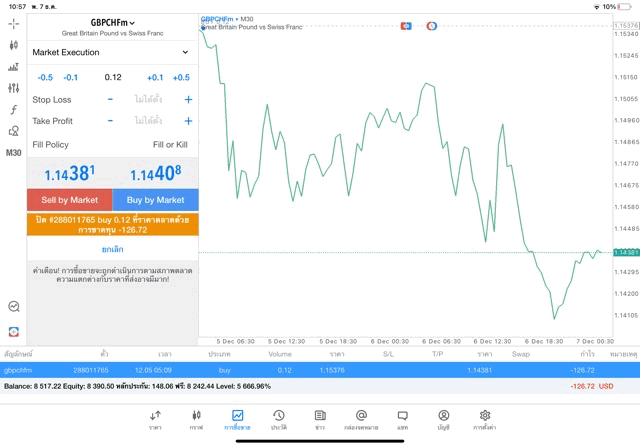Tap the Volume column header
The width and height of the screenshot is (640, 447).
[280, 354]
